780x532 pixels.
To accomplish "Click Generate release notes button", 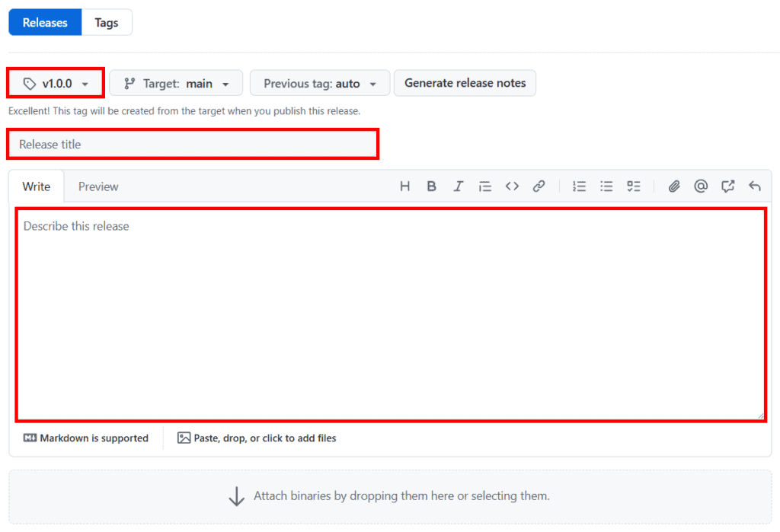I will click(465, 83).
